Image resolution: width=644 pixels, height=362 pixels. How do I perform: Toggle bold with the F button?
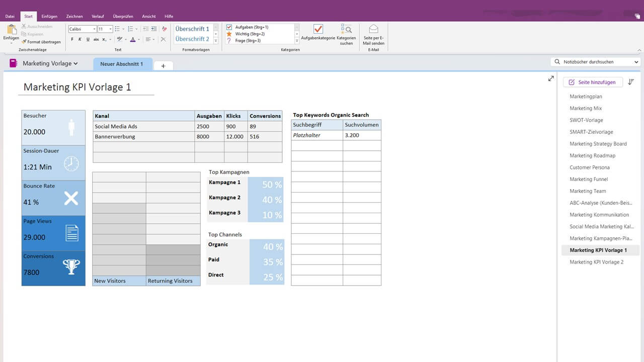(72, 39)
